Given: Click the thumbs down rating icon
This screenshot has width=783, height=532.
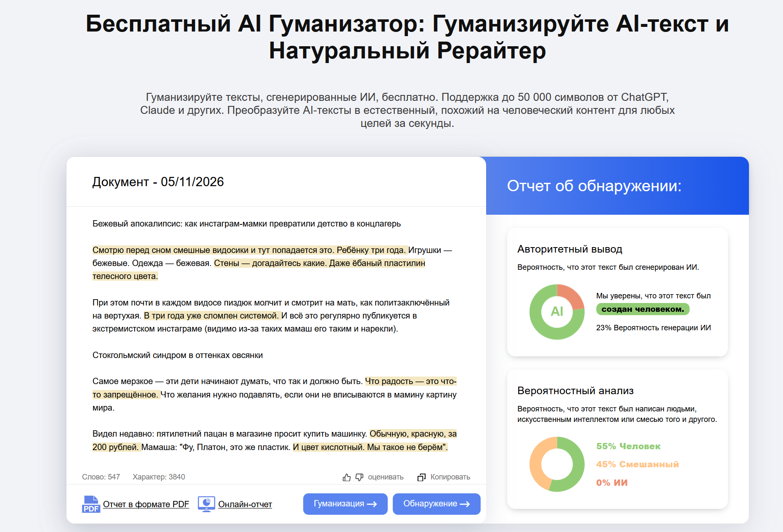Looking at the screenshot, I should (360, 477).
